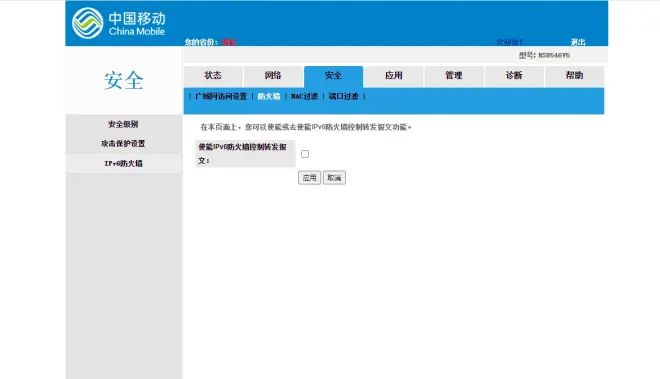Select the 安全 tab
Screen dimensions: 660x379
tap(333, 76)
